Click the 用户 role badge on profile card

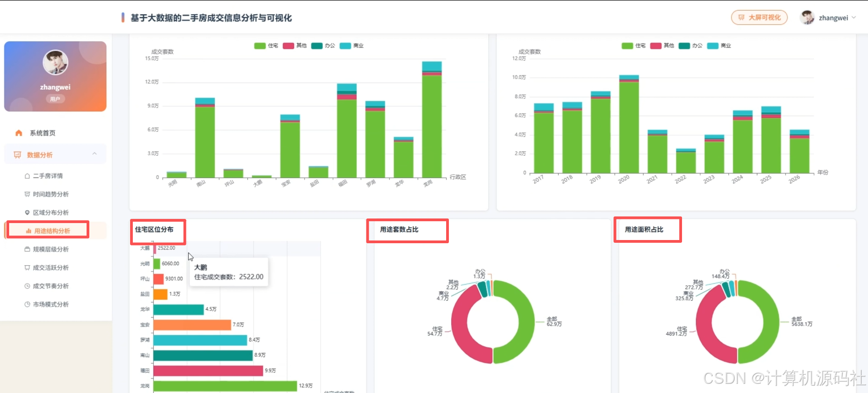[55, 99]
